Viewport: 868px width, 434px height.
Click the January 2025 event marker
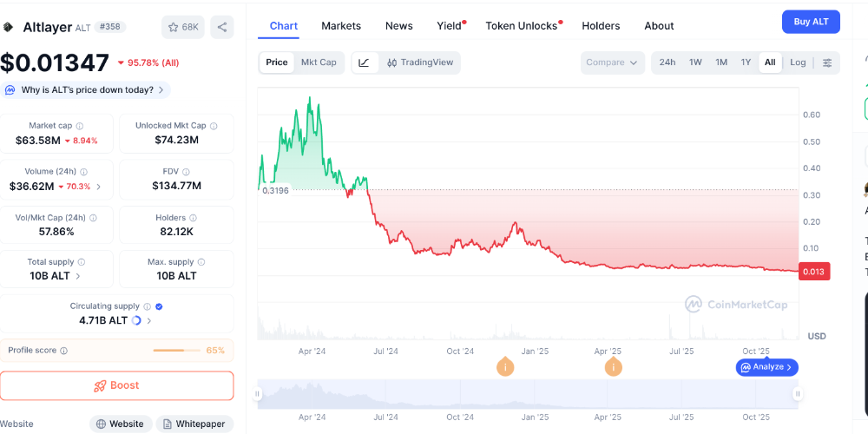[505, 367]
